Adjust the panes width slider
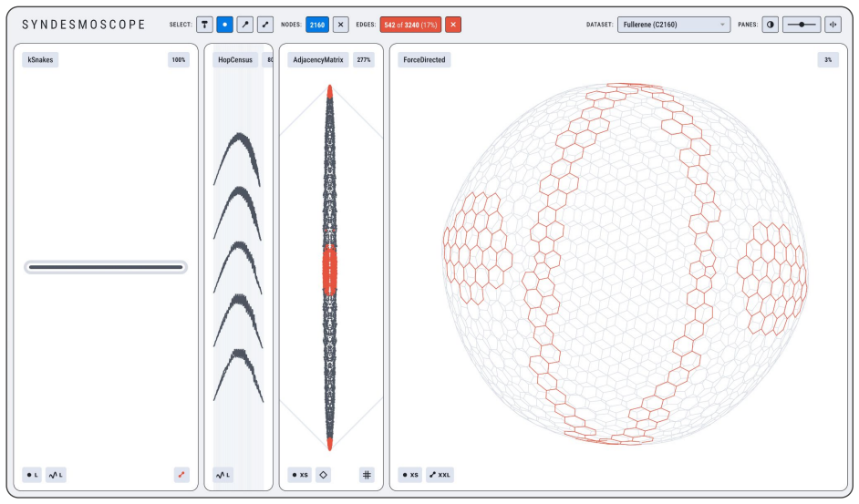Image resolution: width=859 pixels, height=504 pixels. pos(802,25)
